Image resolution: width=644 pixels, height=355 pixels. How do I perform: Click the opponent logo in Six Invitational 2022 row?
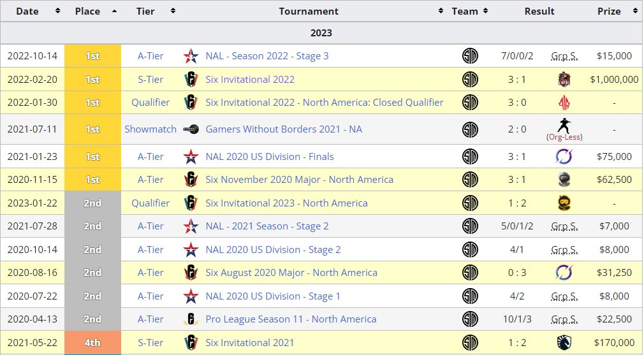(x=564, y=79)
